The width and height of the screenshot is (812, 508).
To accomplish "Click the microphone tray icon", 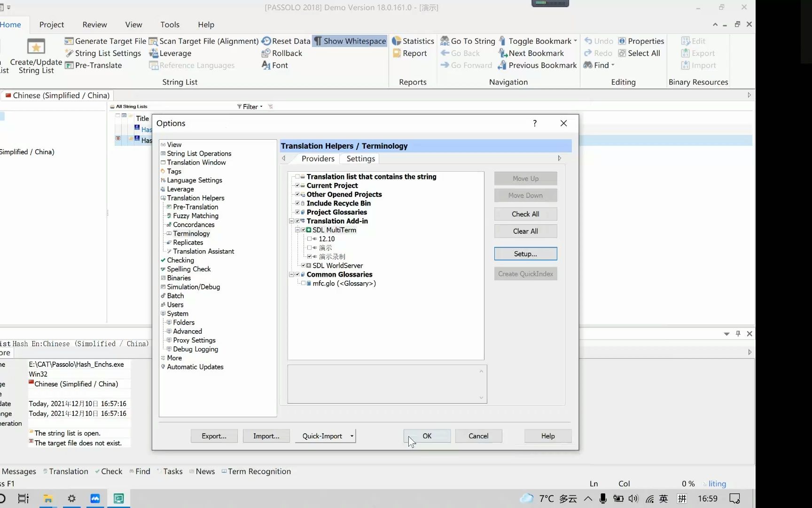I will [x=603, y=499].
